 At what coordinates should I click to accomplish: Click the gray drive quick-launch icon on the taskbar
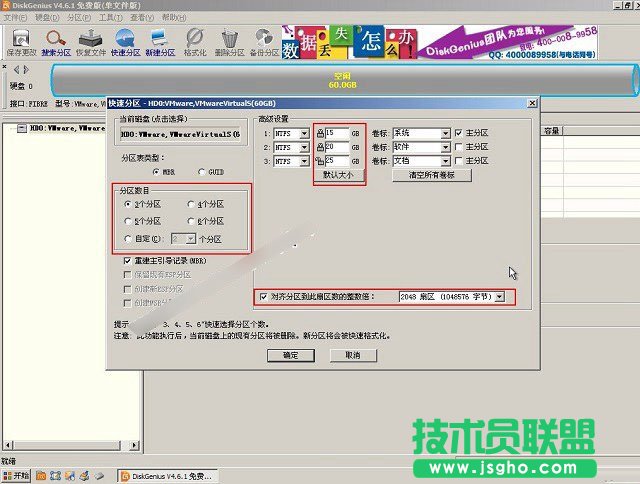tap(99, 475)
